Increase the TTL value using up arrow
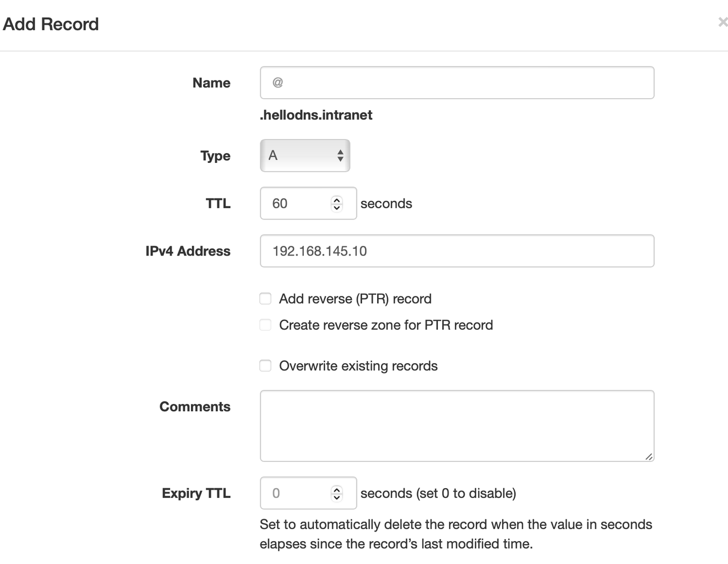The height and width of the screenshot is (564, 728). pyautogui.click(x=337, y=200)
